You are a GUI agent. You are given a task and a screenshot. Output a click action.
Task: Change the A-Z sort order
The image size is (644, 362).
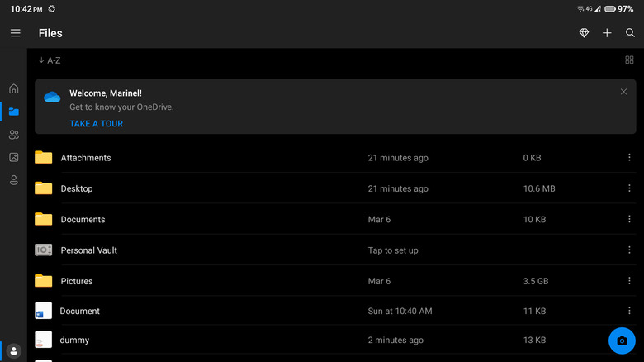(x=50, y=60)
